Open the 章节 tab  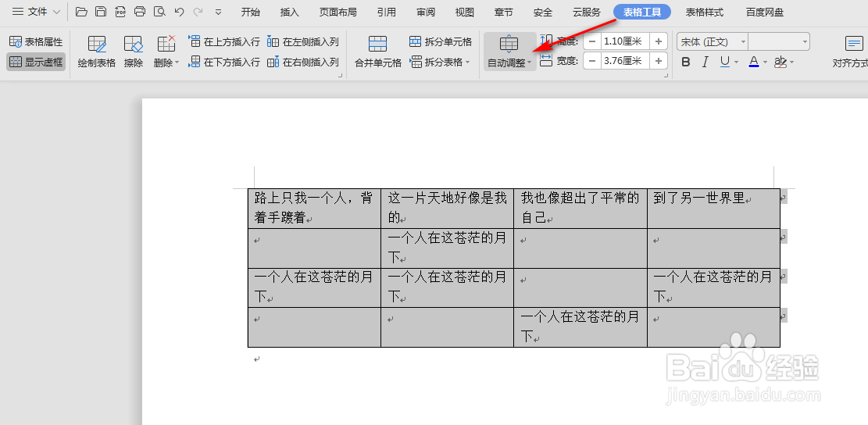coord(503,12)
